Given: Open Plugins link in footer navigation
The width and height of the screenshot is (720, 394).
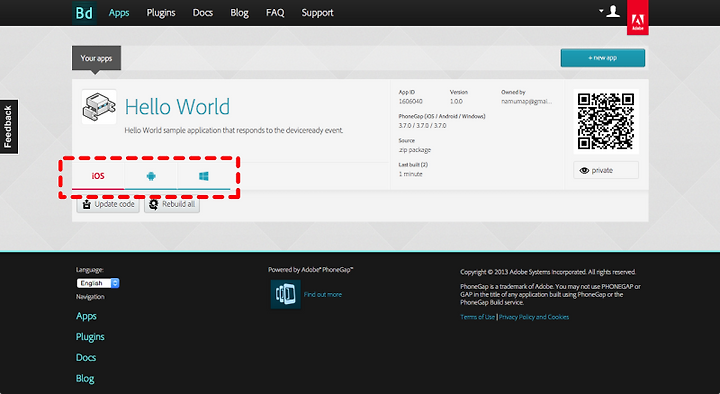Looking at the screenshot, I should 90,337.
